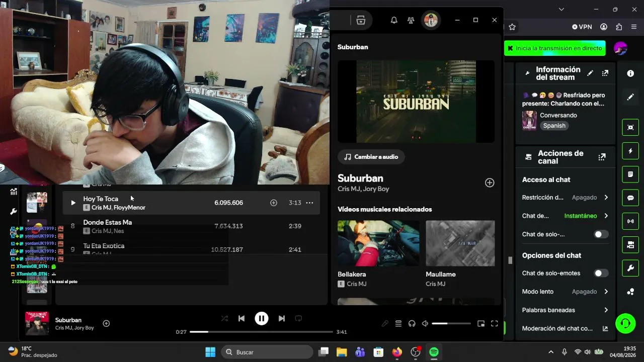Screen dimensions: 644x362
Task: Adjust the Spotify volume slider
Action: click(x=451, y=324)
